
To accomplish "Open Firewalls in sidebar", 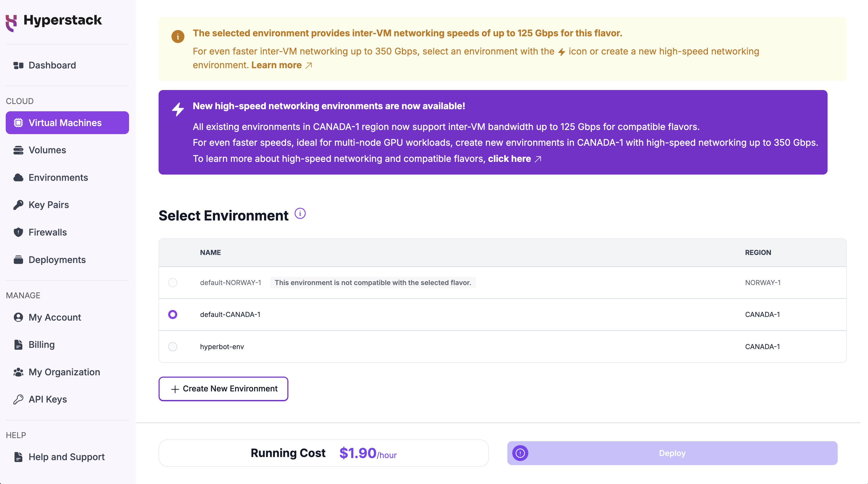I will point(48,231).
